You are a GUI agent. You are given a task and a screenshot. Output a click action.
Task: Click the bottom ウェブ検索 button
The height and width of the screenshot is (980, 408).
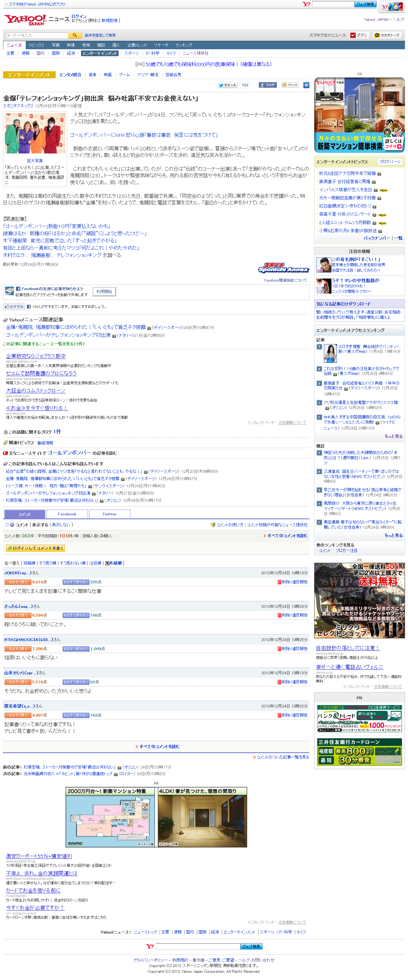tap(251, 946)
